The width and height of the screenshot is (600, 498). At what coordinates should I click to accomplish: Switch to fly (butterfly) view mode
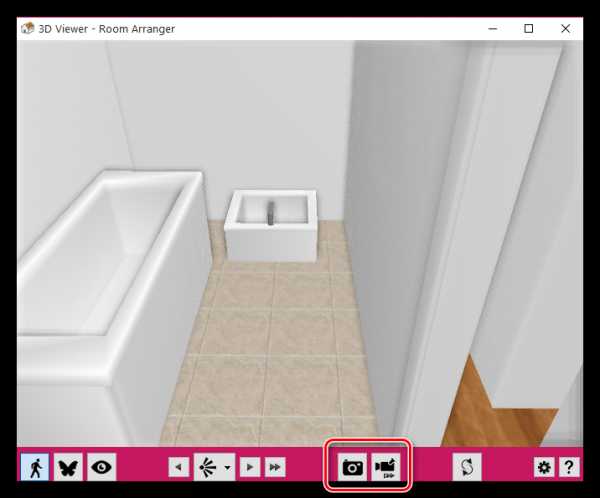[x=68, y=467]
